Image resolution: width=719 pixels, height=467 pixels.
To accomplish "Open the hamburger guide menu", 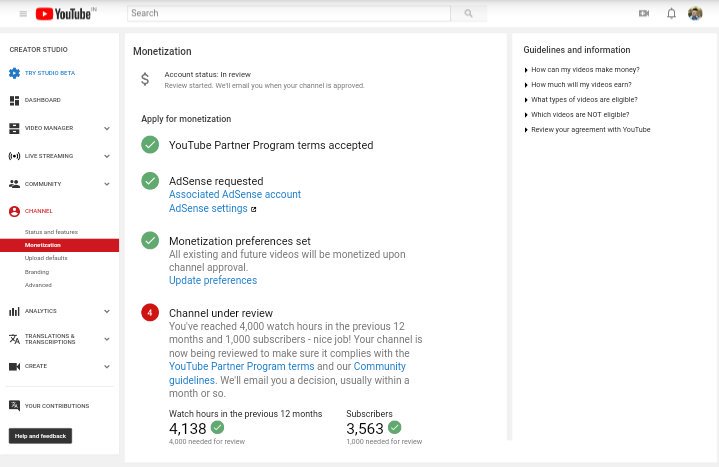I will (23, 14).
